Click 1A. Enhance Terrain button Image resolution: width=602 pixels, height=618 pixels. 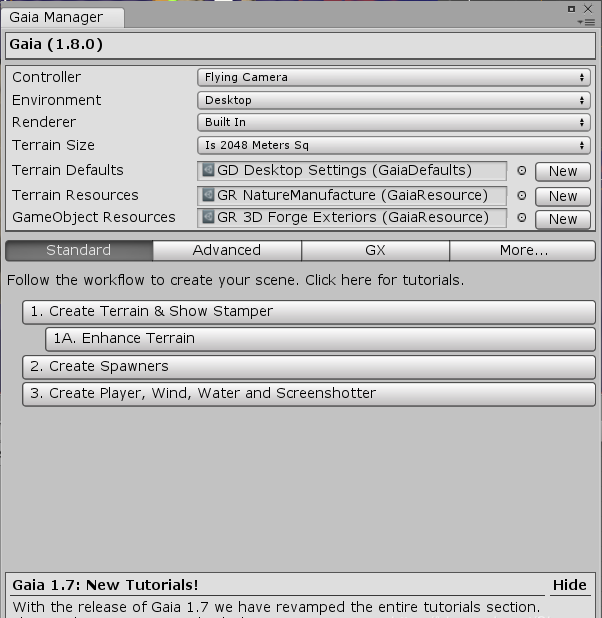pyautogui.click(x=320, y=339)
